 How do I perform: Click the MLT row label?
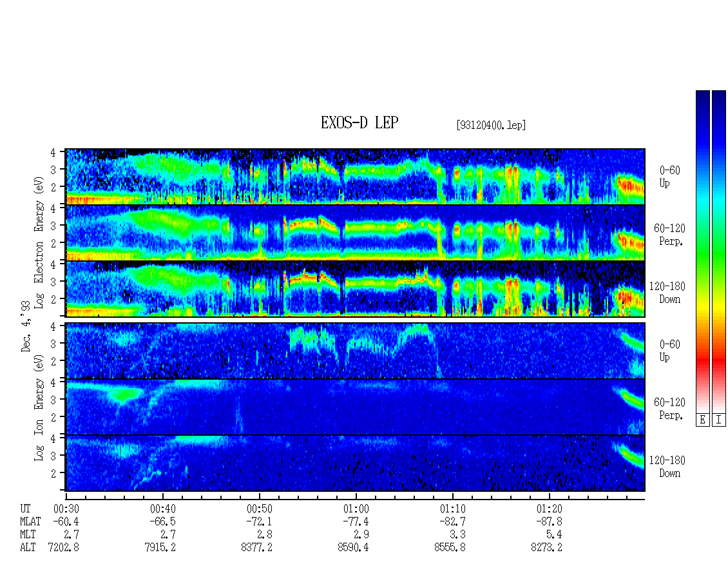[x=28, y=535]
